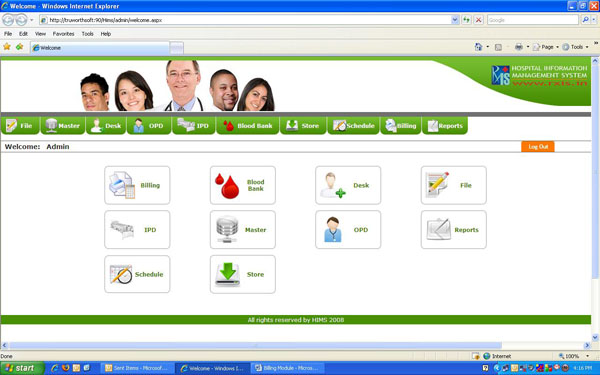Viewport: 600px width, 375px height.
Task: Open a new blank tab
Action: click(176, 48)
